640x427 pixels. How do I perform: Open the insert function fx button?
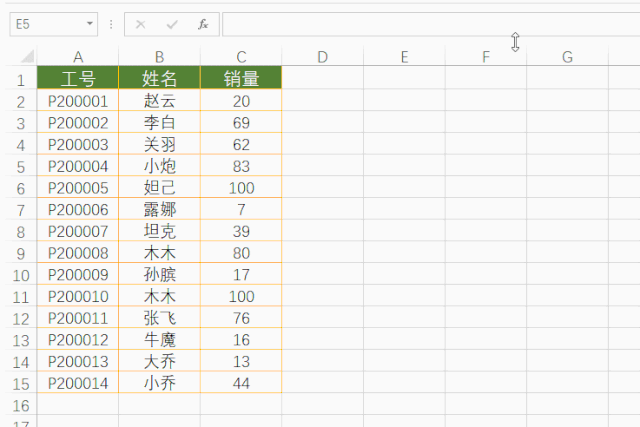coord(203,24)
